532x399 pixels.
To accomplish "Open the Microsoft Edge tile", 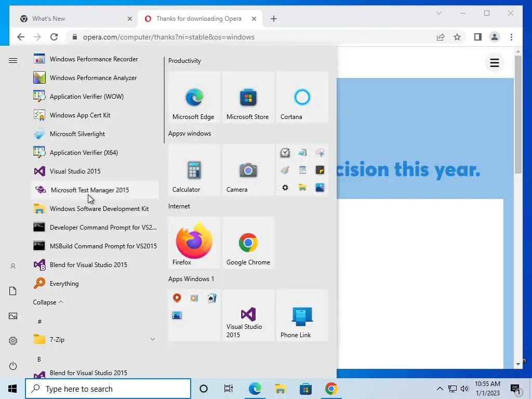I will [194, 97].
